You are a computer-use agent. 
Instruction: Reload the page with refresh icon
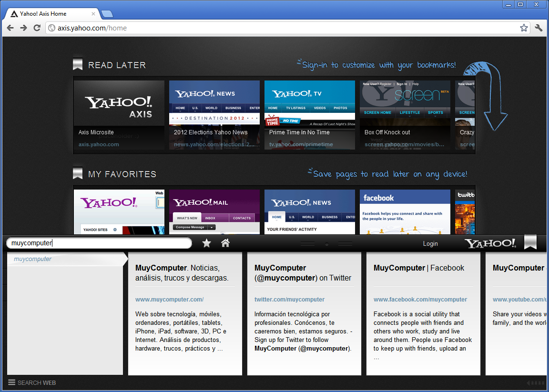click(37, 28)
